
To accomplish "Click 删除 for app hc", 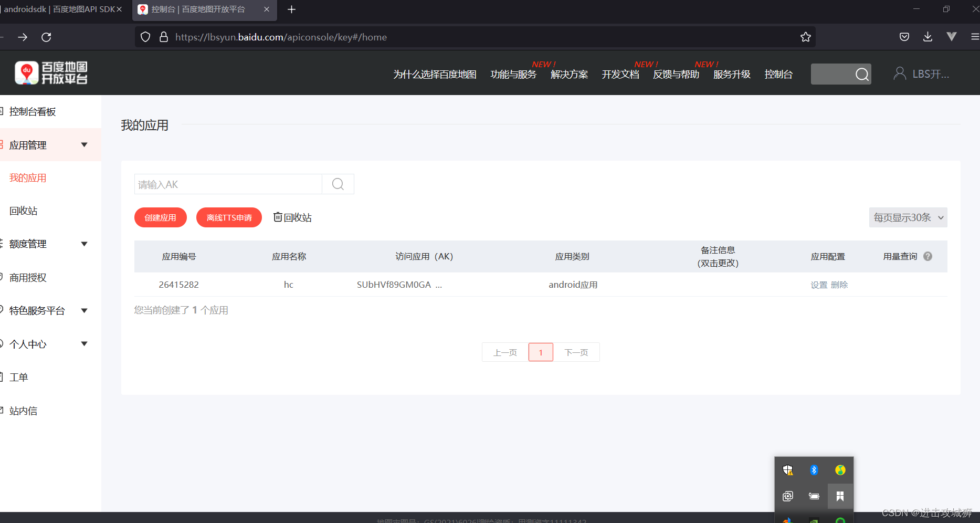I will coord(839,285).
